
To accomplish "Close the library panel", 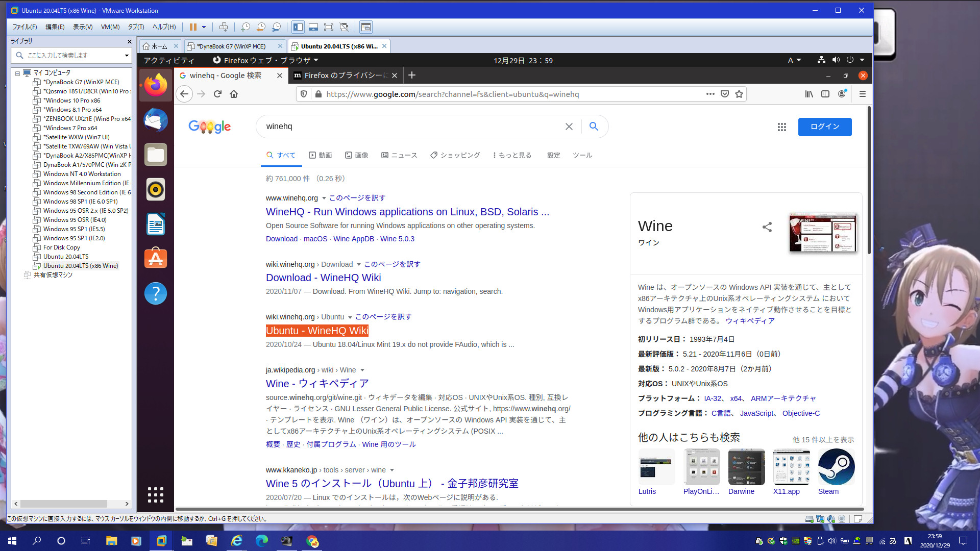I will pyautogui.click(x=129, y=41).
